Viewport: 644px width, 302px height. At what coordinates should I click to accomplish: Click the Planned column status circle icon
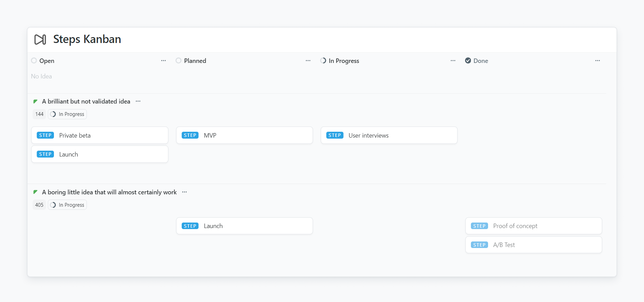[x=178, y=61]
